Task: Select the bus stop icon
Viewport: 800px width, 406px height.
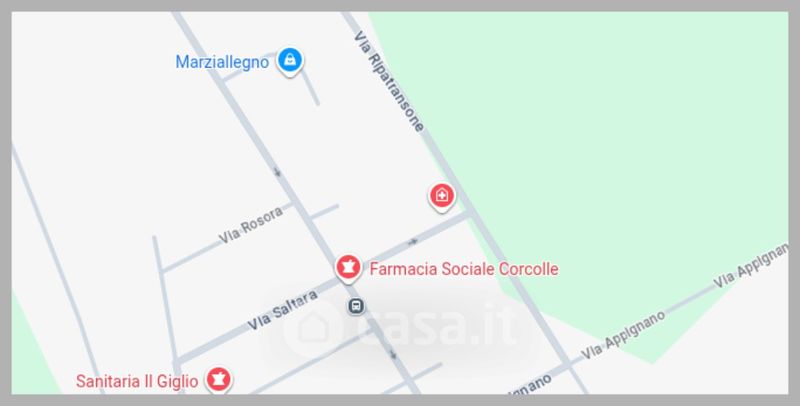Action: [356, 306]
